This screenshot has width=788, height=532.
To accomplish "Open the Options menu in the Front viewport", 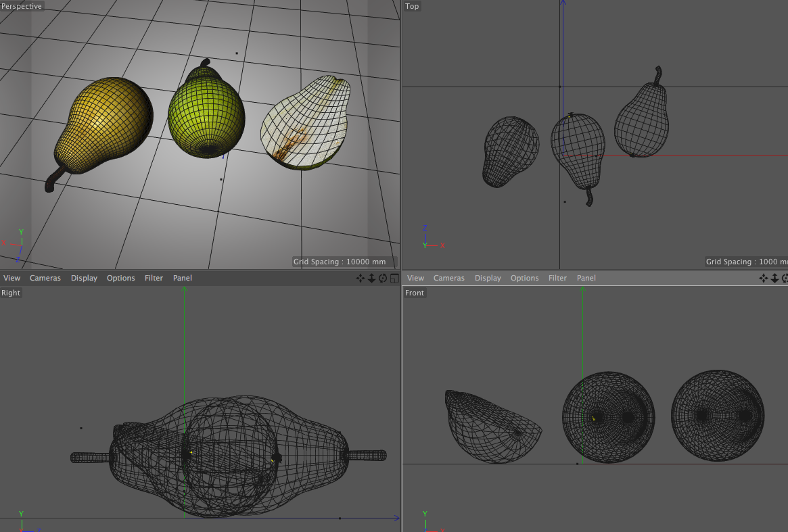I will click(525, 278).
